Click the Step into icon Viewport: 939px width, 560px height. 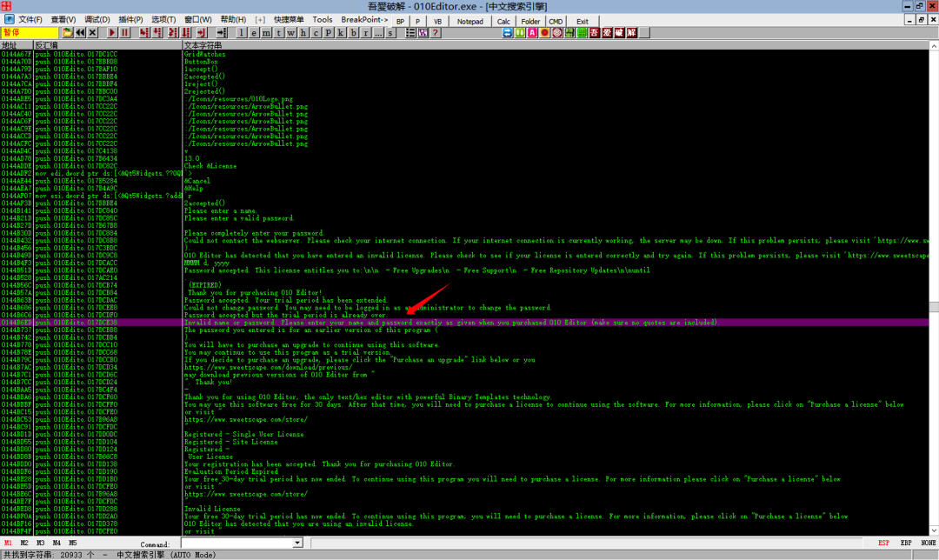pyautogui.click(x=144, y=33)
